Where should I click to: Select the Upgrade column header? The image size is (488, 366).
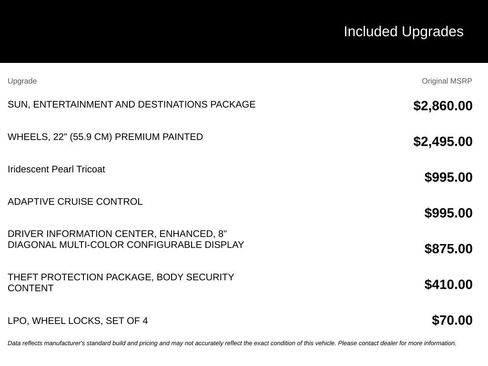click(22, 81)
